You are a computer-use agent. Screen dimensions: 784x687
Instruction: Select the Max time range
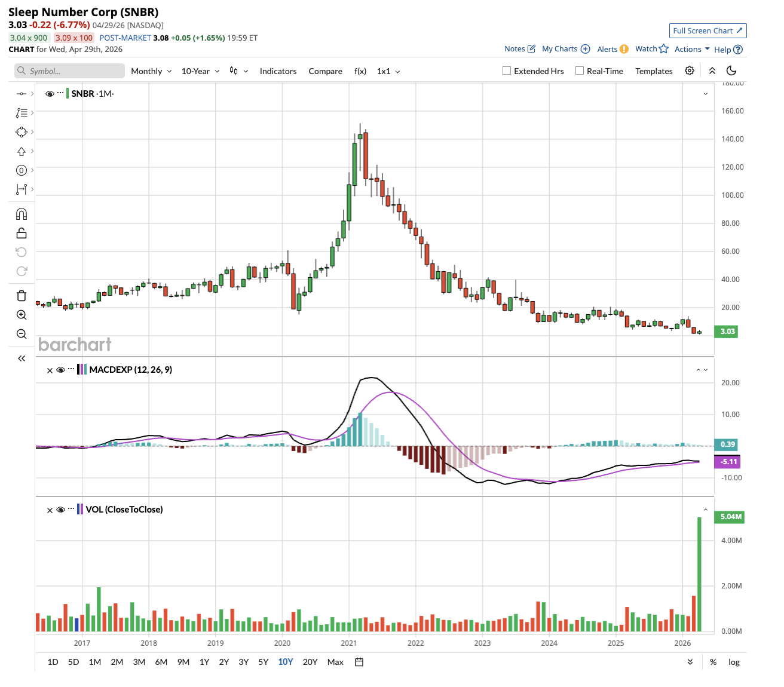(x=335, y=662)
